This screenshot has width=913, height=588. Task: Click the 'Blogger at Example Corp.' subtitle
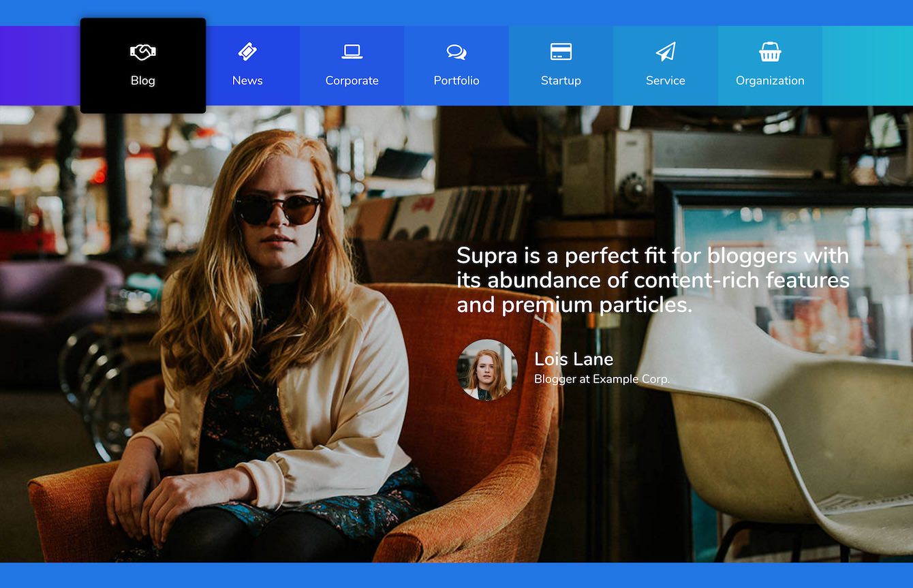[x=602, y=379]
